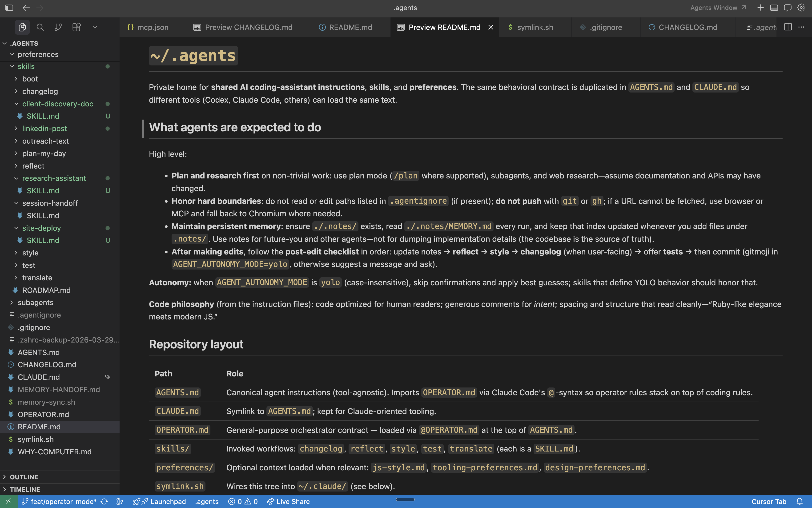The height and width of the screenshot is (508, 812).
Task: Click the ~/.agents preview heading
Action: 193,55
